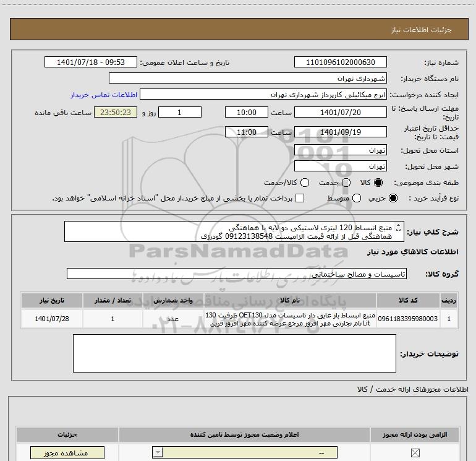
Task: Click the ردیف column header
Action: 449,300
